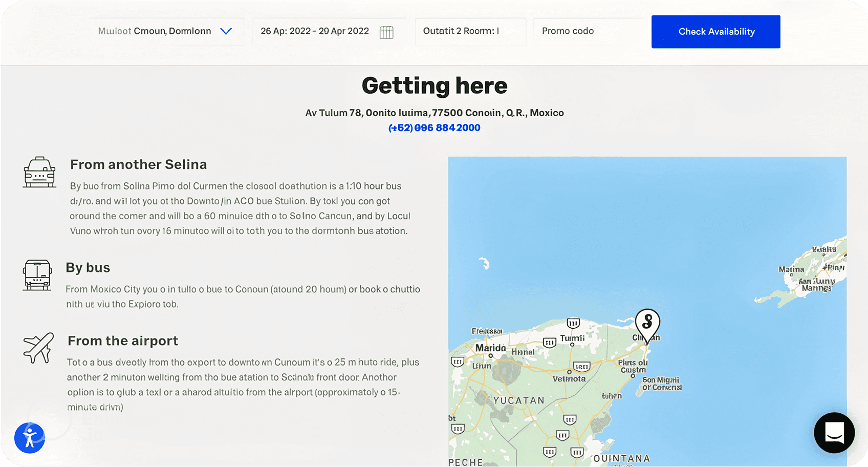Click the Vetmota town label on the map

click(569, 379)
